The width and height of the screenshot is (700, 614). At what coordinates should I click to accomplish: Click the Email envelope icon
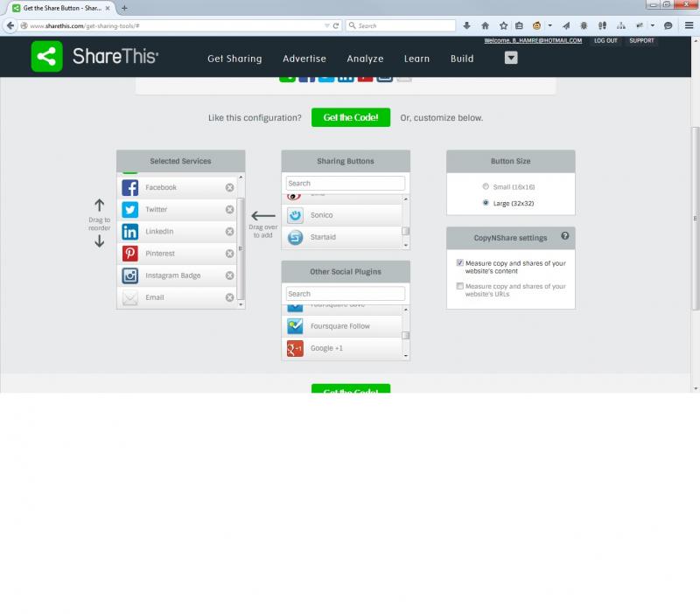click(x=129, y=297)
